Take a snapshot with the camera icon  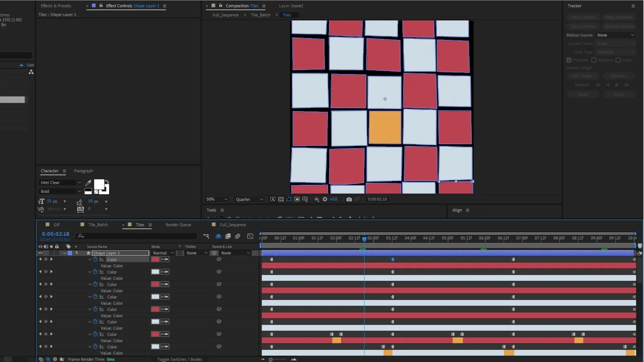tap(349, 200)
